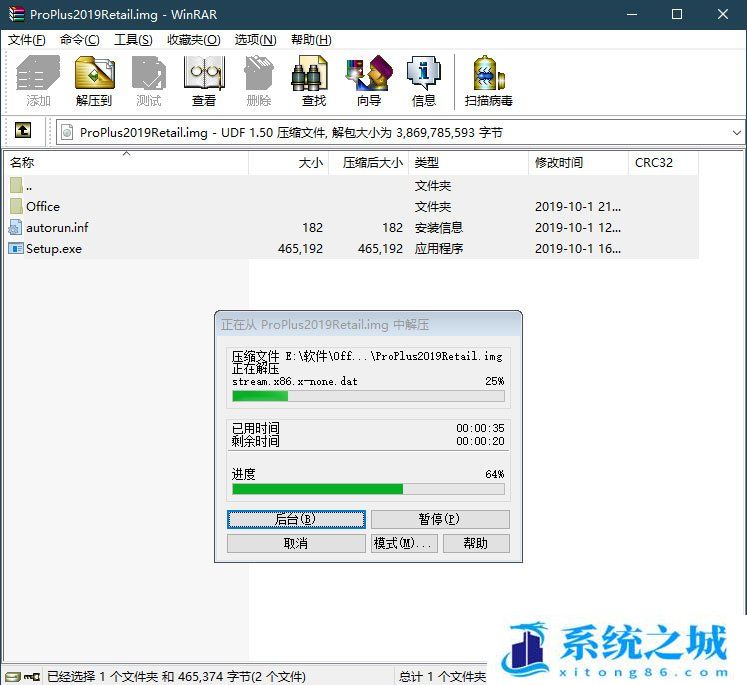The height and width of the screenshot is (685, 747).
Task: Click the Office folder icon
Action: click(16, 206)
